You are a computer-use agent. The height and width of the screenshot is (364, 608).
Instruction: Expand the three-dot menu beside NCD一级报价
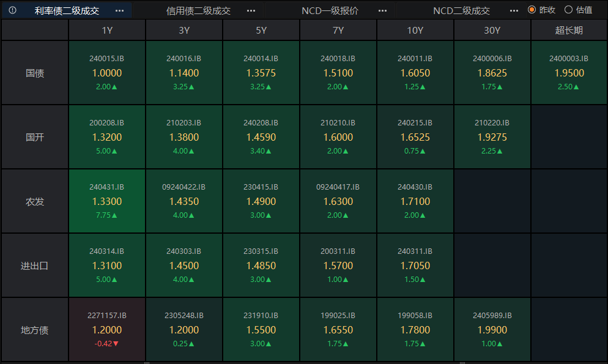click(382, 11)
